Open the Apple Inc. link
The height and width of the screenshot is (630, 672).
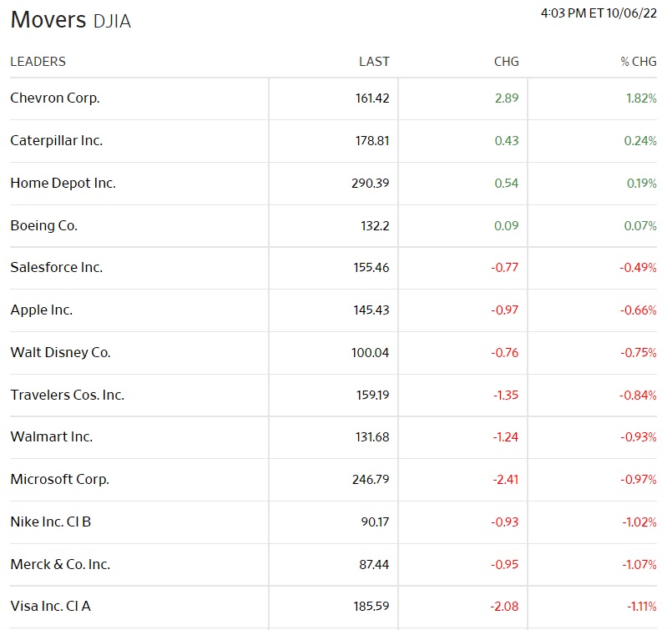[x=42, y=310]
